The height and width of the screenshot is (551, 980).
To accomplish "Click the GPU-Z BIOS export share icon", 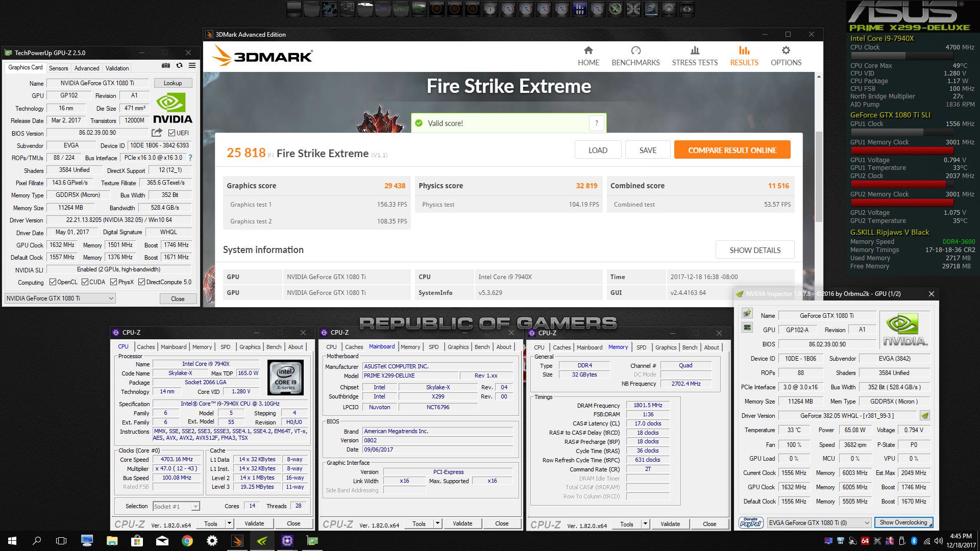I will tap(157, 133).
